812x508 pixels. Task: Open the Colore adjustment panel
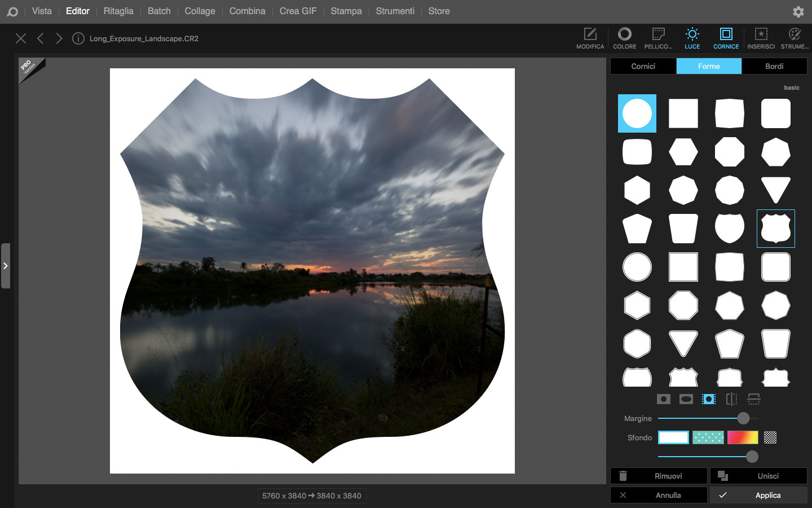pyautogui.click(x=624, y=38)
